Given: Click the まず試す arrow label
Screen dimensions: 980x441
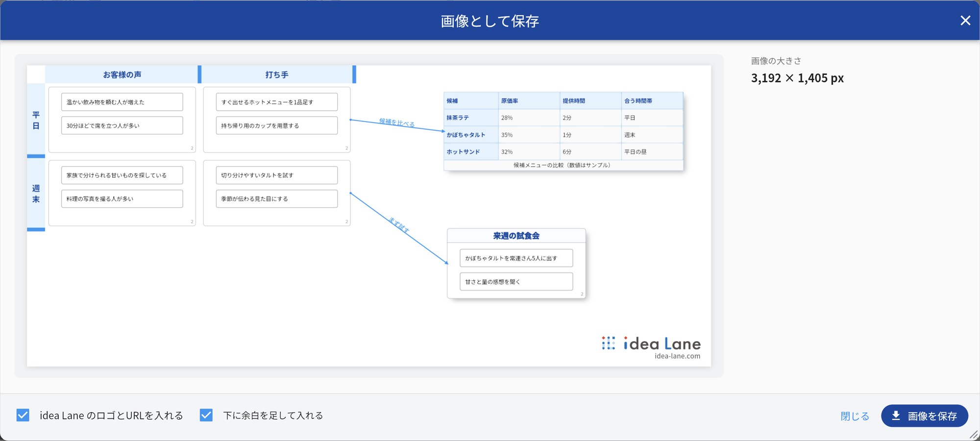Looking at the screenshot, I should point(399,224).
